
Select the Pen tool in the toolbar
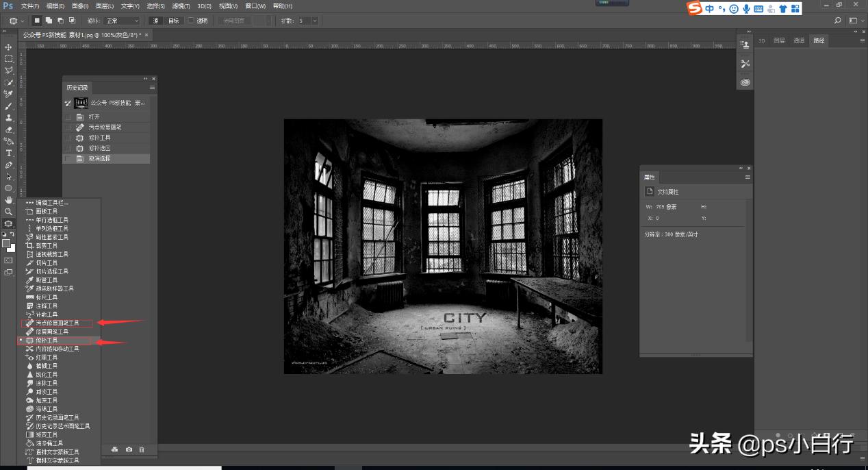(9, 165)
